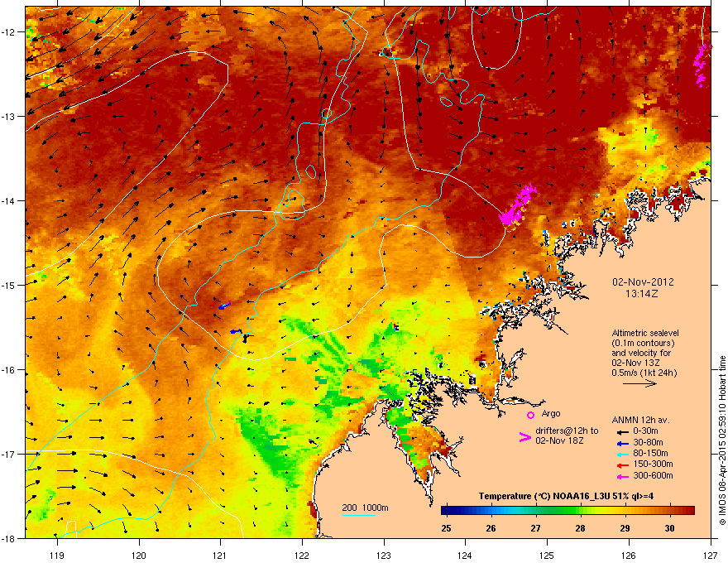The height and width of the screenshot is (563, 728).
Task: Click the dark blue end of the temperature colorbar
Action: point(447,511)
